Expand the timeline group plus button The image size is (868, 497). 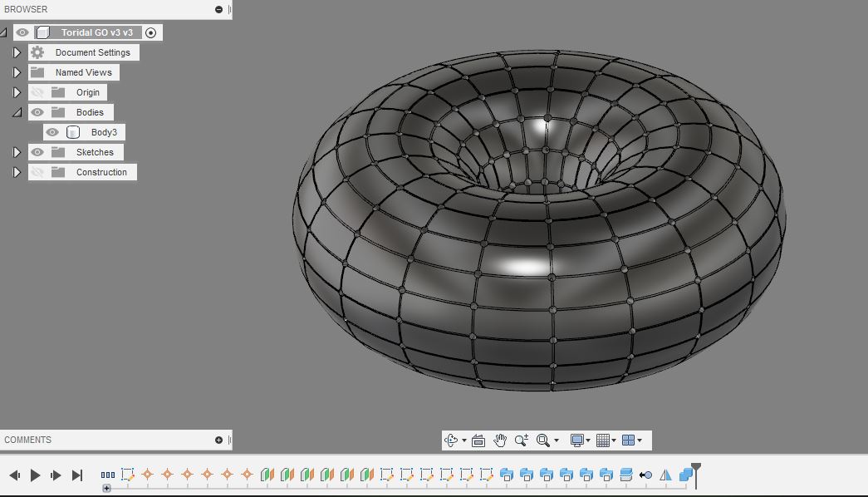pos(107,488)
